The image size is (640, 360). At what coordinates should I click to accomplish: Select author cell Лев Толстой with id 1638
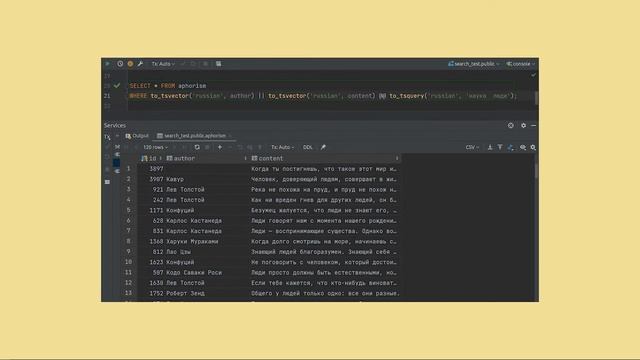click(x=207, y=283)
